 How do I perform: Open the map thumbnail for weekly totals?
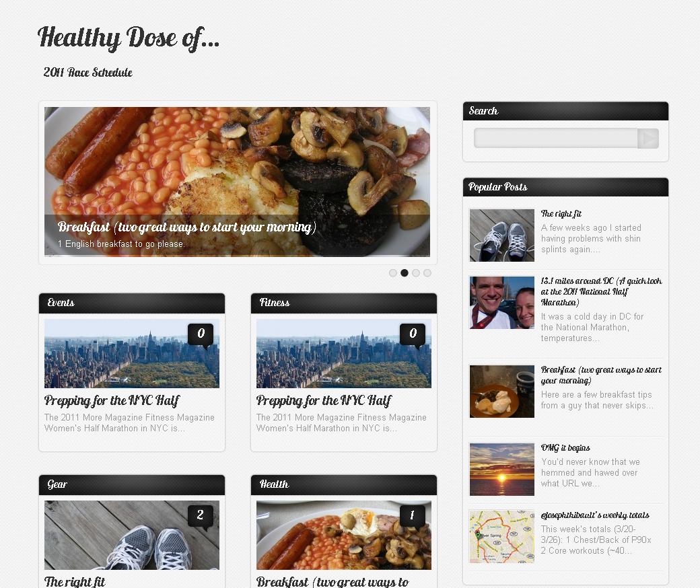point(502,537)
